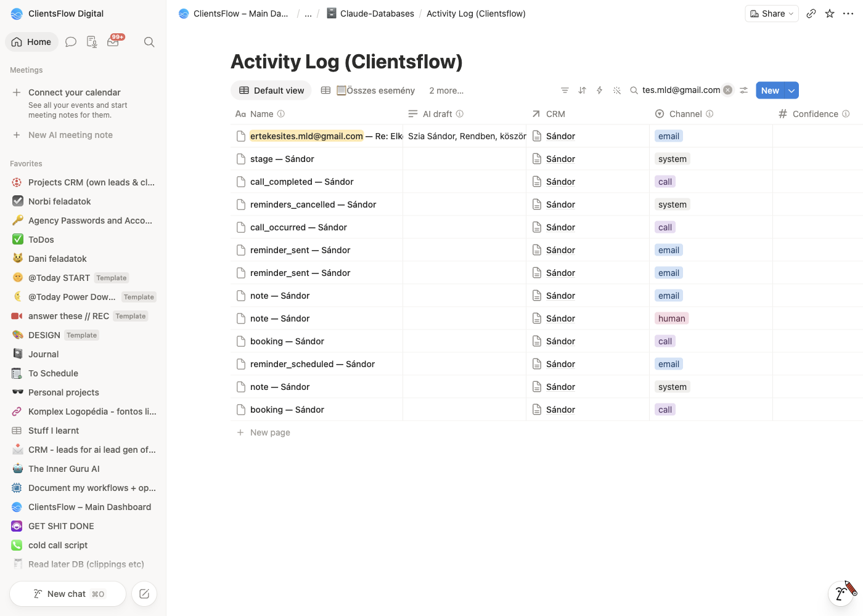The width and height of the screenshot is (863, 616).
Task: Open the ClientsFlow Digital workspace switcher
Action: tap(57, 14)
